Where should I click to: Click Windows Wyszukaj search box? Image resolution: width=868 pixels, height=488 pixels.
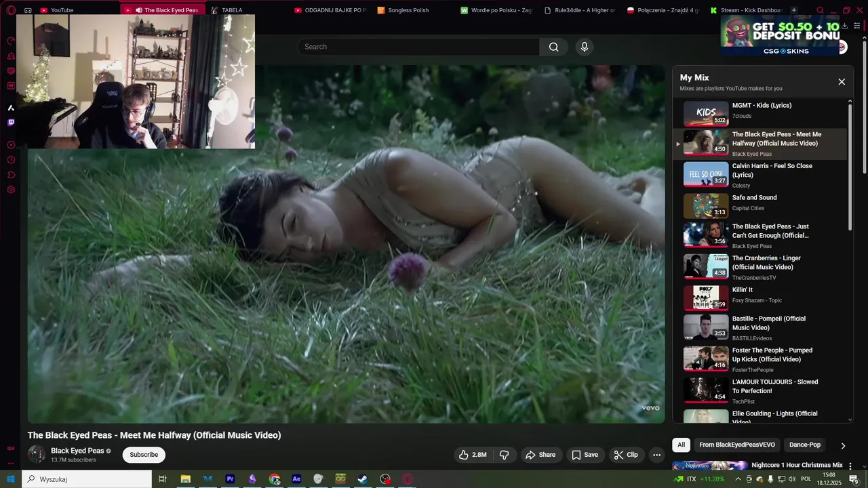(87, 479)
